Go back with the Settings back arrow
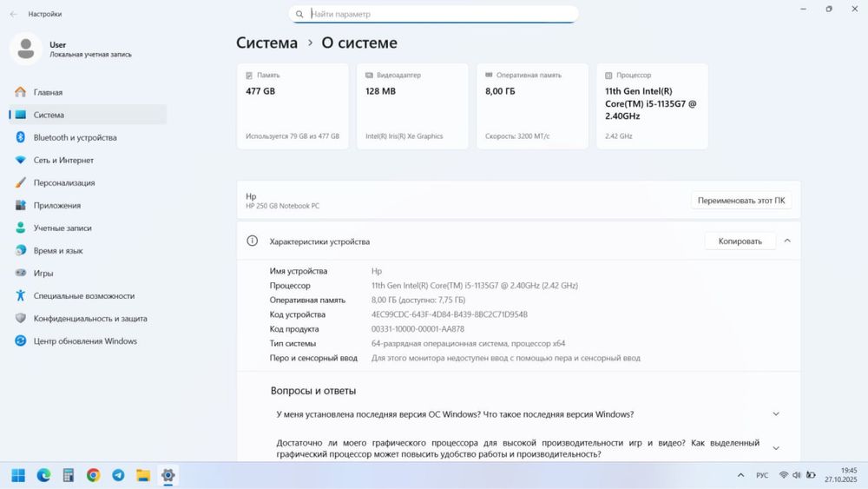The width and height of the screenshot is (868, 489). (14, 14)
